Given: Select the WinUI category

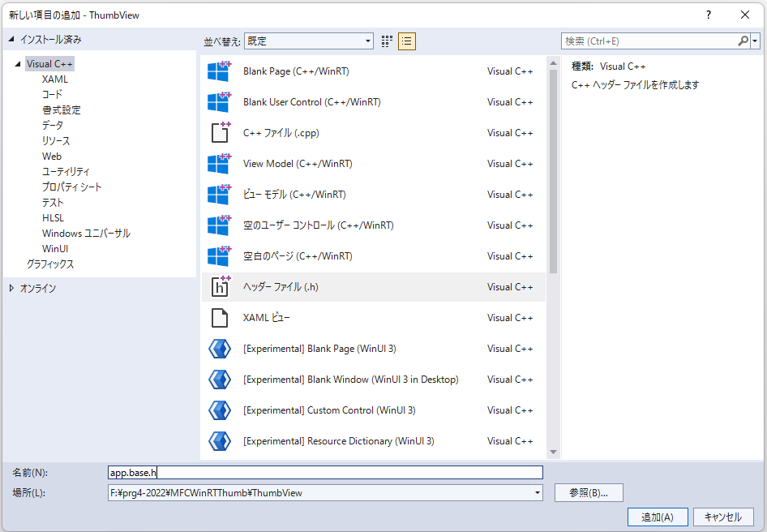Looking at the screenshot, I should [55, 249].
